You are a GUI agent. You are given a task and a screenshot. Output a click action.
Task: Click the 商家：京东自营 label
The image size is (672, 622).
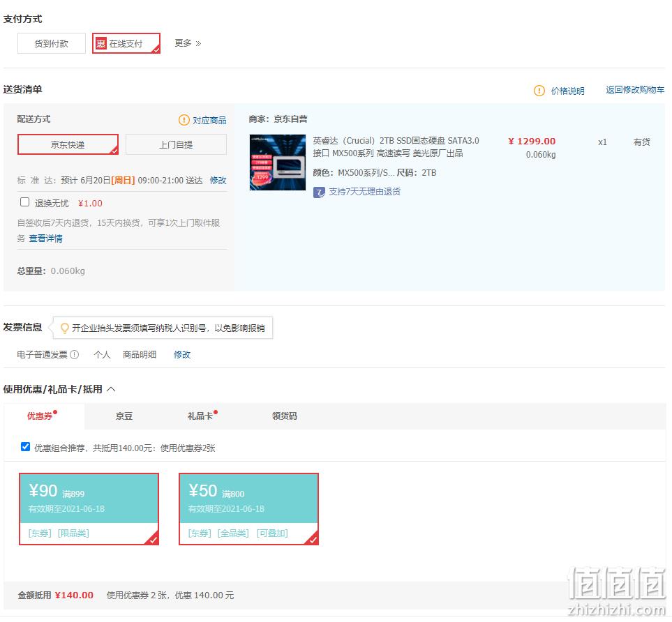278,119
